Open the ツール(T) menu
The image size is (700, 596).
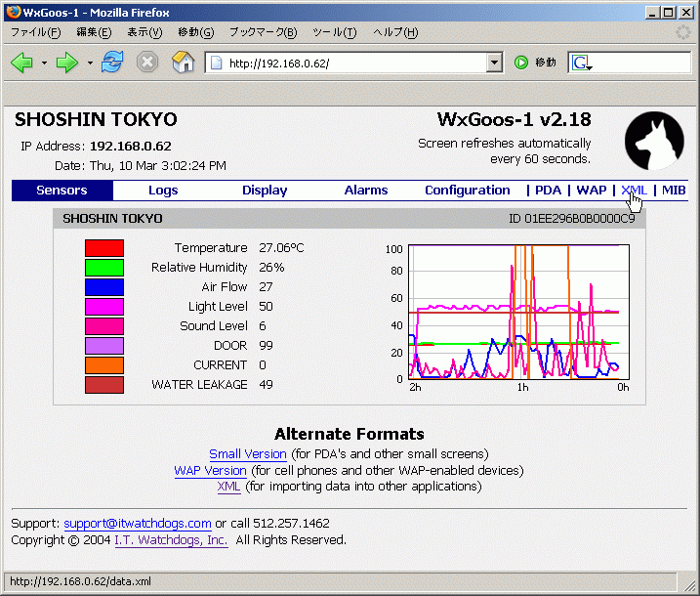coord(335,32)
